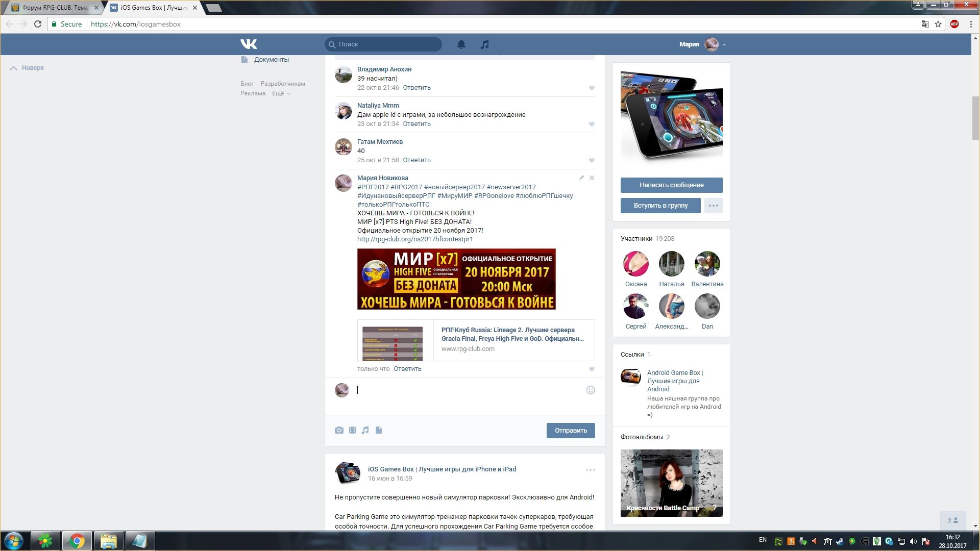Screen dimensions: 980x551
Task: Attach a document to the comment
Action: (379, 430)
